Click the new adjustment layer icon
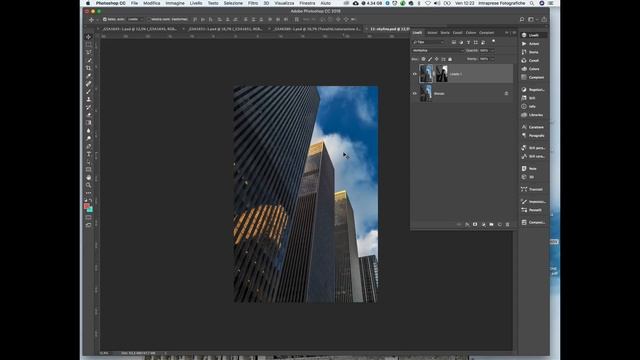The image size is (640, 360). pyautogui.click(x=483, y=224)
